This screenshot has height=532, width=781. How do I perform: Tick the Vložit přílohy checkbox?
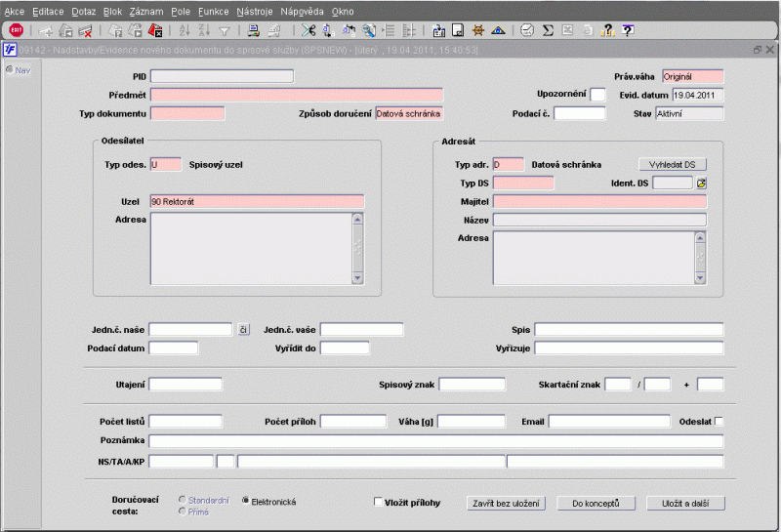(x=378, y=502)
